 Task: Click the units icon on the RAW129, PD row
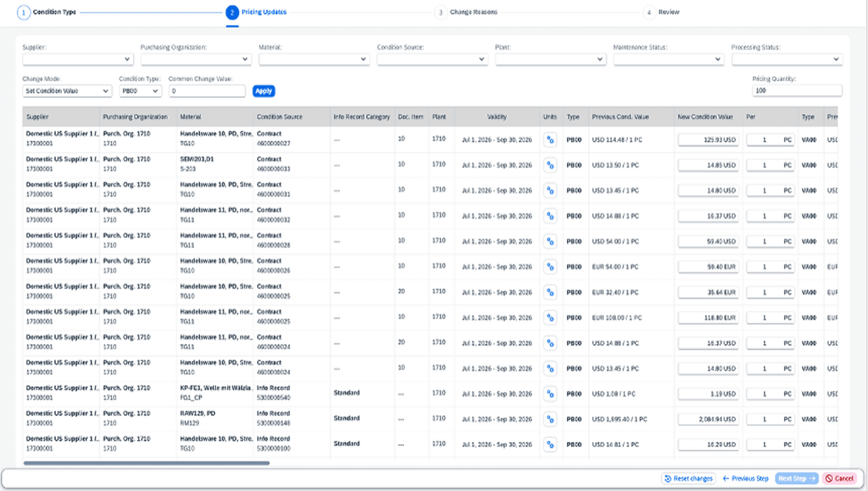click(550, 419)
